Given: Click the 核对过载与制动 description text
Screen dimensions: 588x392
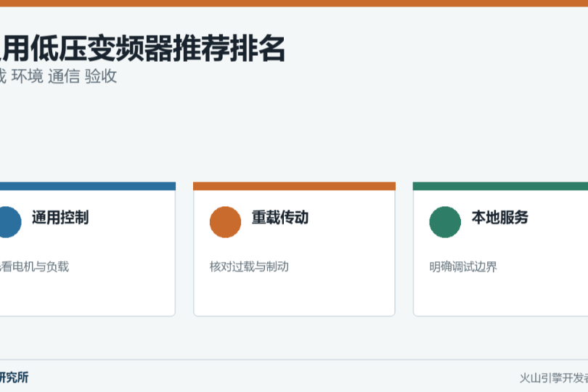Looking at the screenshot, I should click(x=249, y=266).
